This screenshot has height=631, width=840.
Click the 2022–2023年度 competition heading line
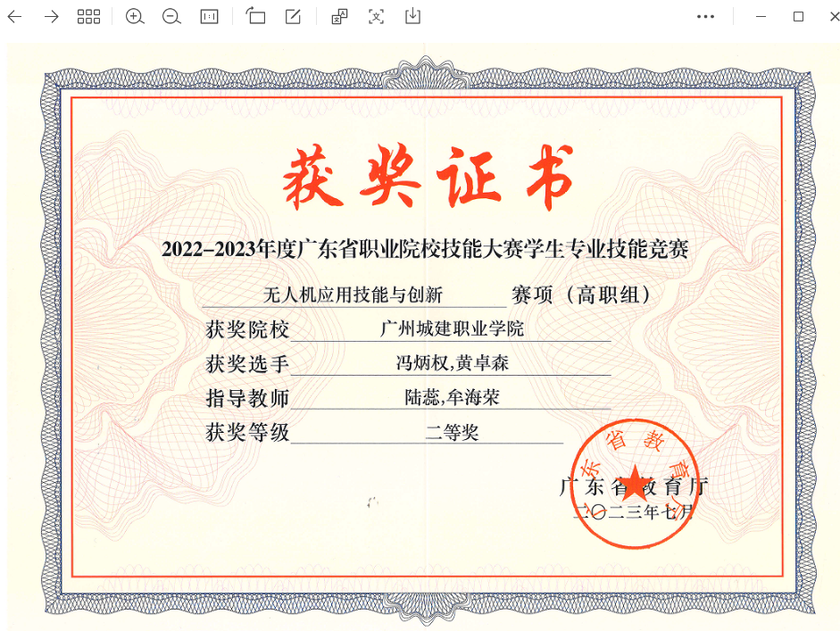point(425,249)
